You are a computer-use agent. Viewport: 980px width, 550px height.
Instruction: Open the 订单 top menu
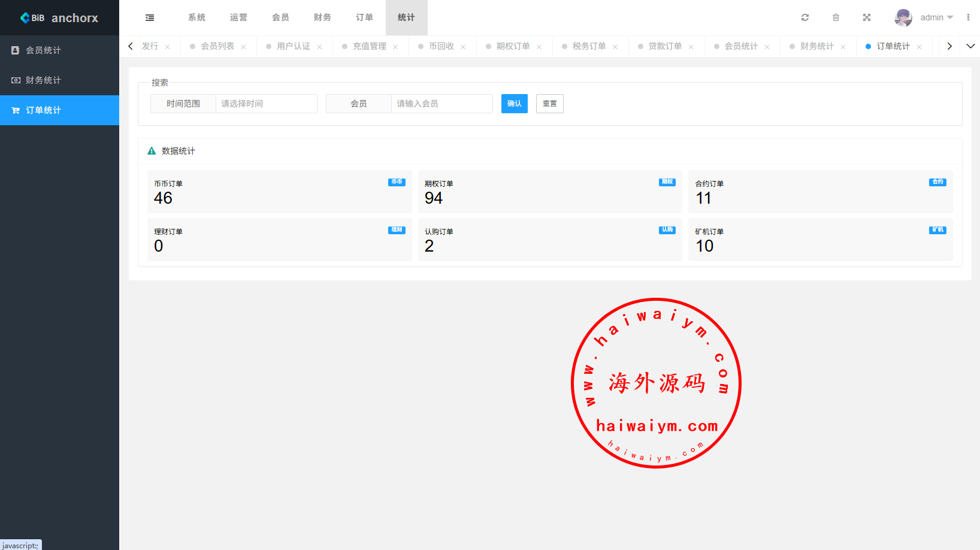tap(364, 18)
